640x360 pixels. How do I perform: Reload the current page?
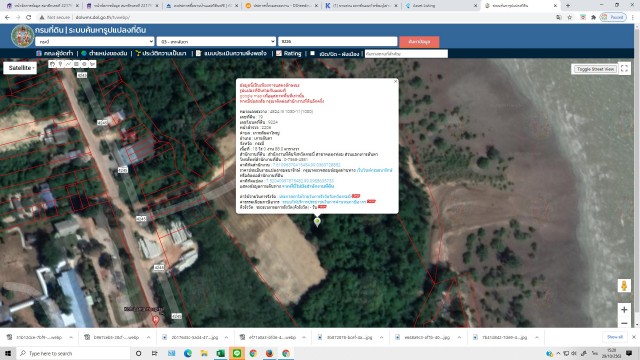[x=29, y=18]
